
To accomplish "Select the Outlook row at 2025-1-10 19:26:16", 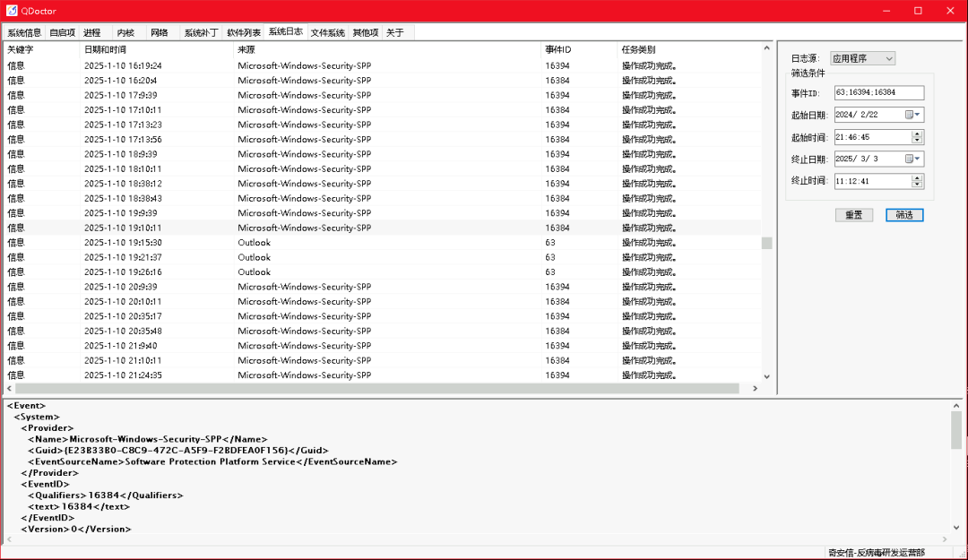I will click(382, 272).
